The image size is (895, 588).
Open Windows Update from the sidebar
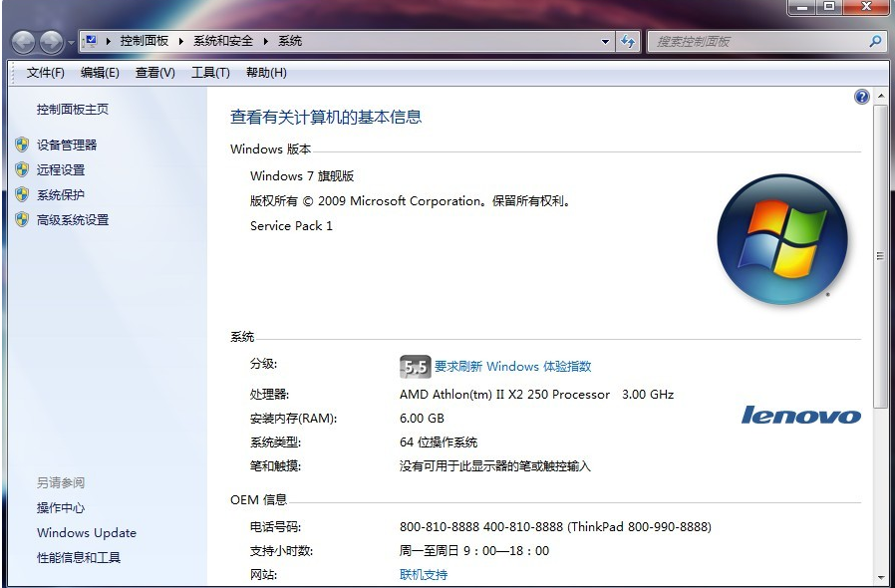coord(86,532)
